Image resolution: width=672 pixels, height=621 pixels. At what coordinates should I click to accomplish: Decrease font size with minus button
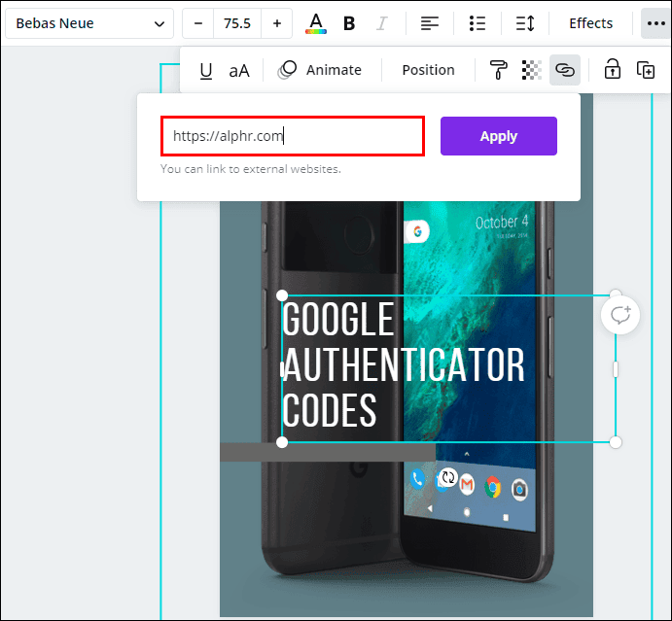coord(198,23)
